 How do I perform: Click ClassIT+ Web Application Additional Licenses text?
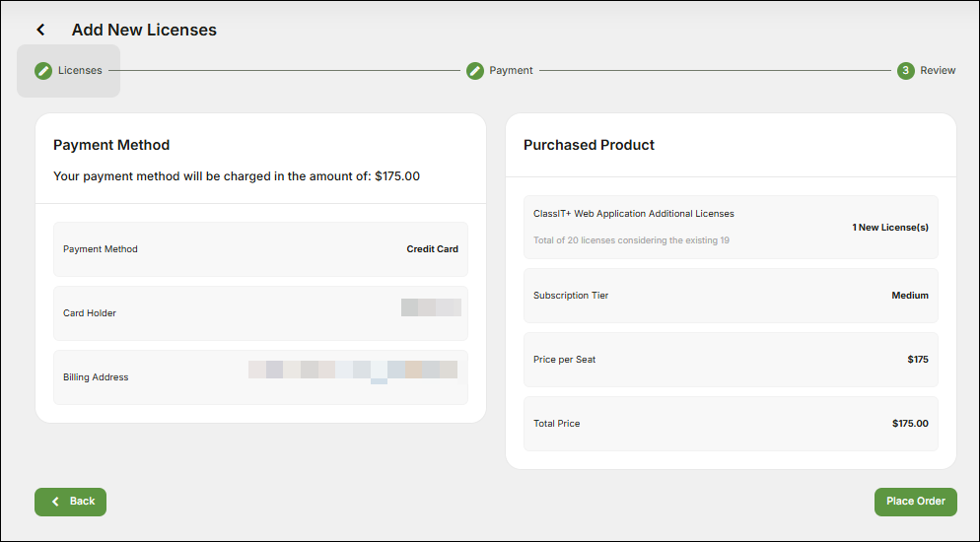click(x=634, y=214)
